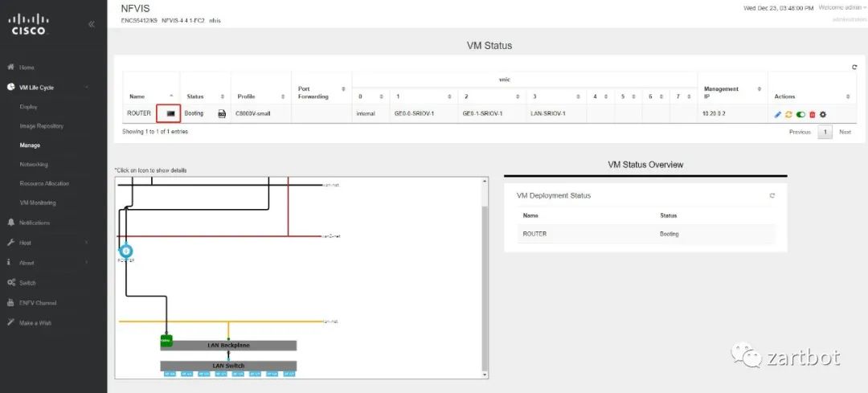This screenshot has width=868, height=393.
Task: Open the ROUTER VM console icon
Action: [x=170, y=113]
